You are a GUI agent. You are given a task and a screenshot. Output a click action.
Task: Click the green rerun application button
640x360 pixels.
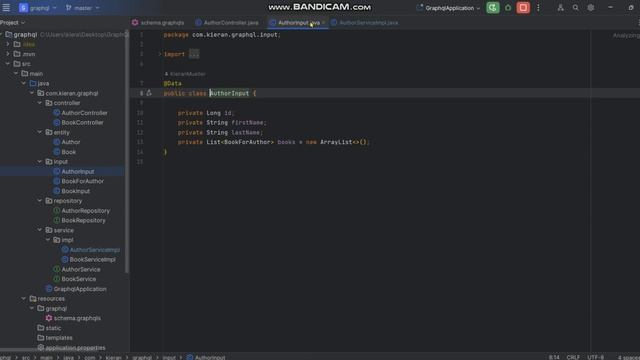pos(493,8)
